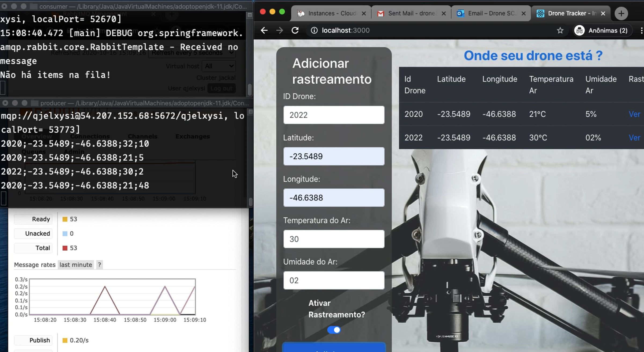Image resolution: width=644 pixels, height=352 pixels.
Task: Bookmark this page with the star icon
Action: (x=560, y=31)
